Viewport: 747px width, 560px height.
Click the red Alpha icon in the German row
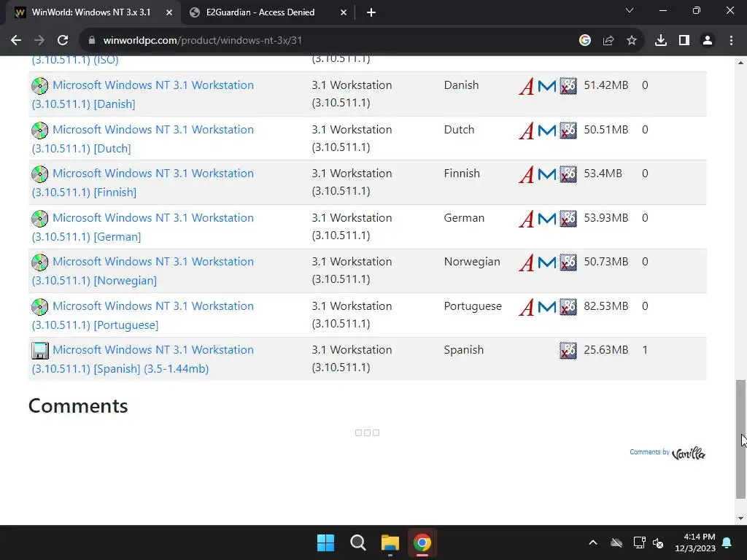(x=527, y=219)
